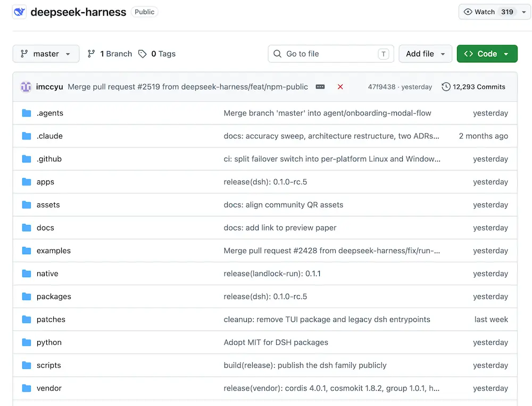Click the apps folder icon
Viewport: 532px width, 406px height.
tap(27, 182)
